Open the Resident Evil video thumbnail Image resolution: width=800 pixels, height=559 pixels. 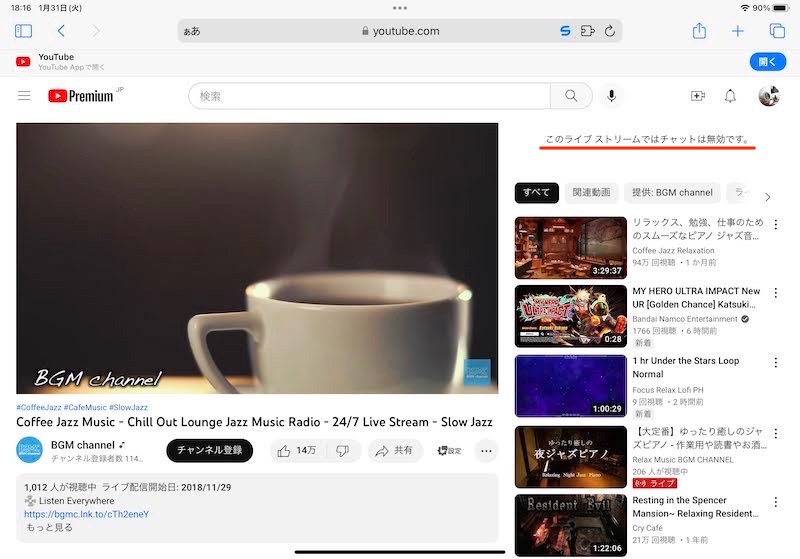(570, 524)
